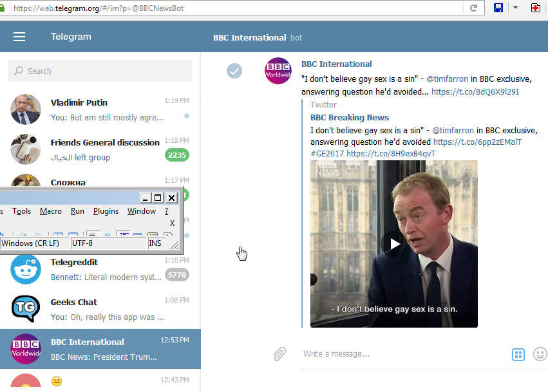
Task: Click the BBC International sender name
Action: point(337,64)
